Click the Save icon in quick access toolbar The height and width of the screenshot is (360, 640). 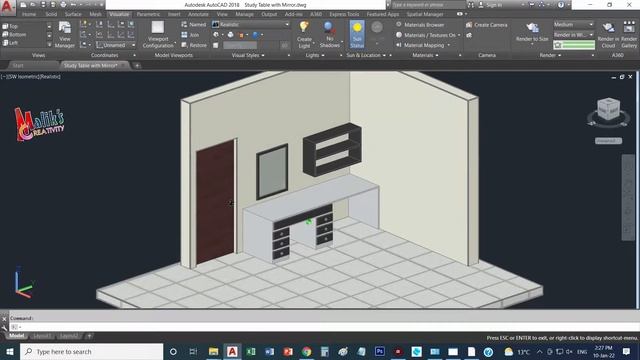tap(43, 5)
